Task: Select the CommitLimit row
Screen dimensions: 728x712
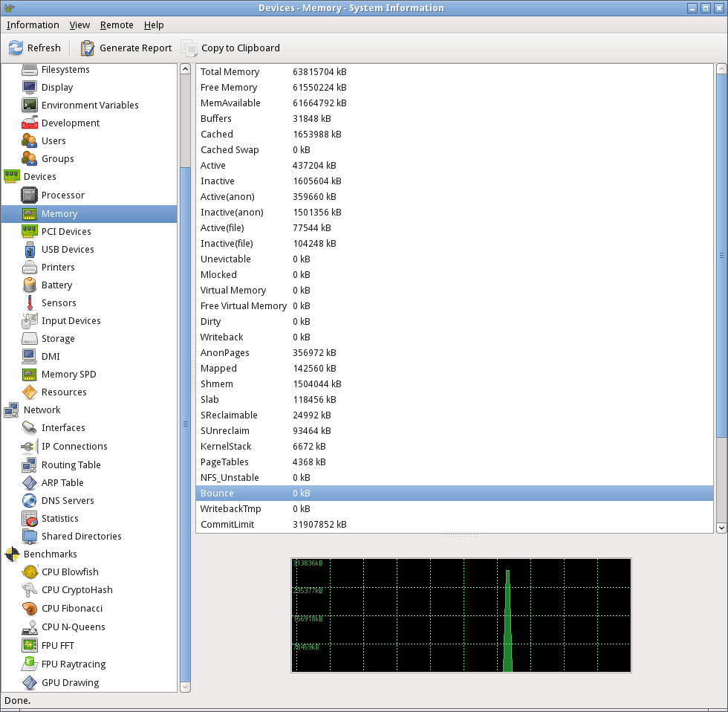Action: coord(455,525)
